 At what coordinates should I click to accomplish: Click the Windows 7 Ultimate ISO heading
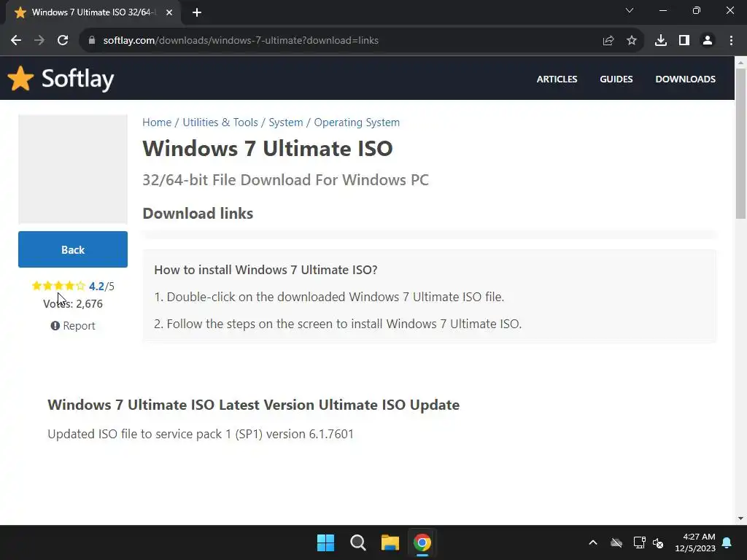(x=268, y=149)
